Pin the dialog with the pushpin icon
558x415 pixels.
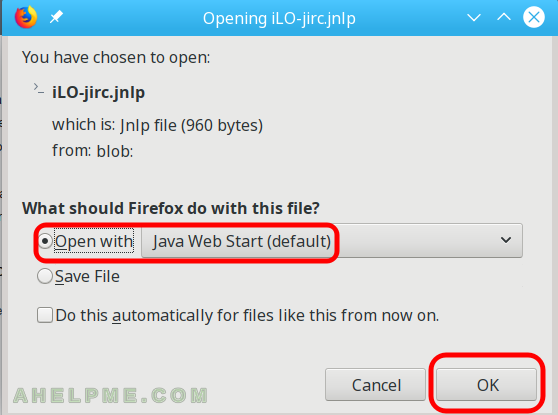(x=56, y=17)
